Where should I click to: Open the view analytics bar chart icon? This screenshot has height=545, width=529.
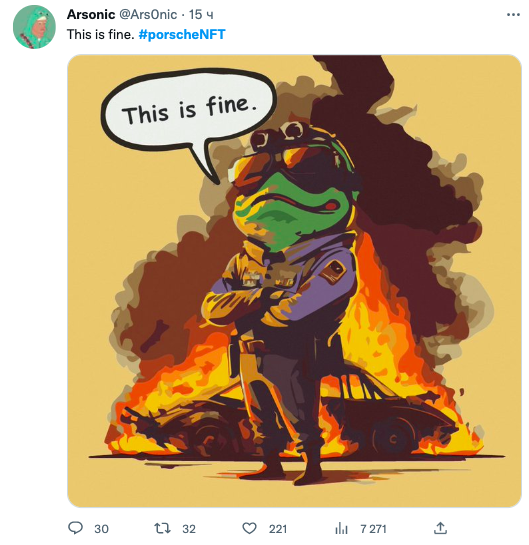click(x=341, y=528)
